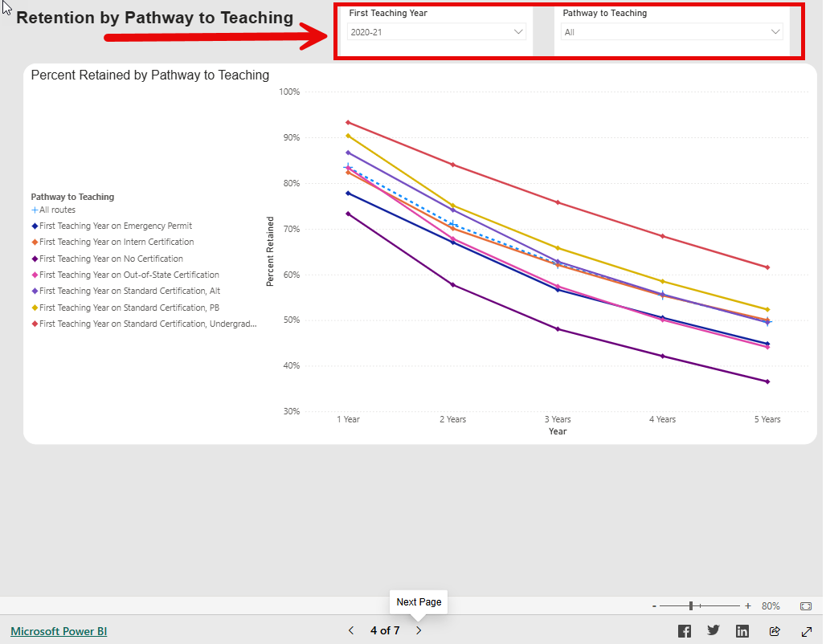Open First Teaching Year dropdown
This screenshot has height=644, width=826.
(x=437, y=32)
